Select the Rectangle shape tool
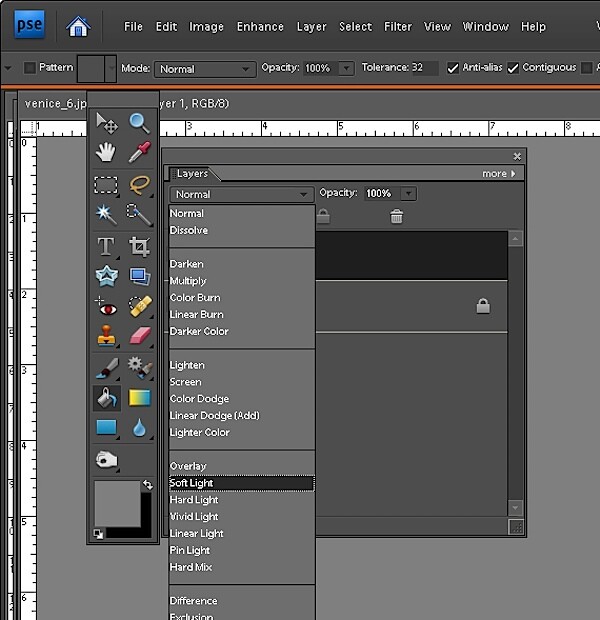The image size is (600, 620). [106, 427]
